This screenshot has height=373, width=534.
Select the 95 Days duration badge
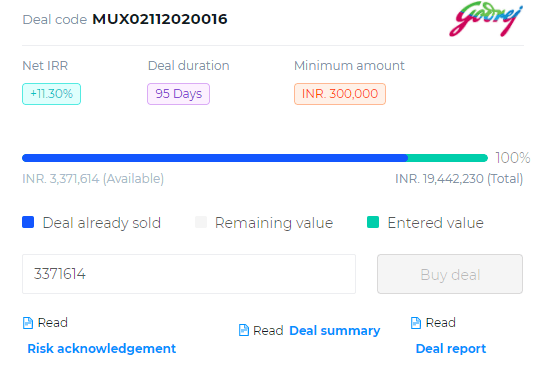pyautogui.click(x=178, y=94)
